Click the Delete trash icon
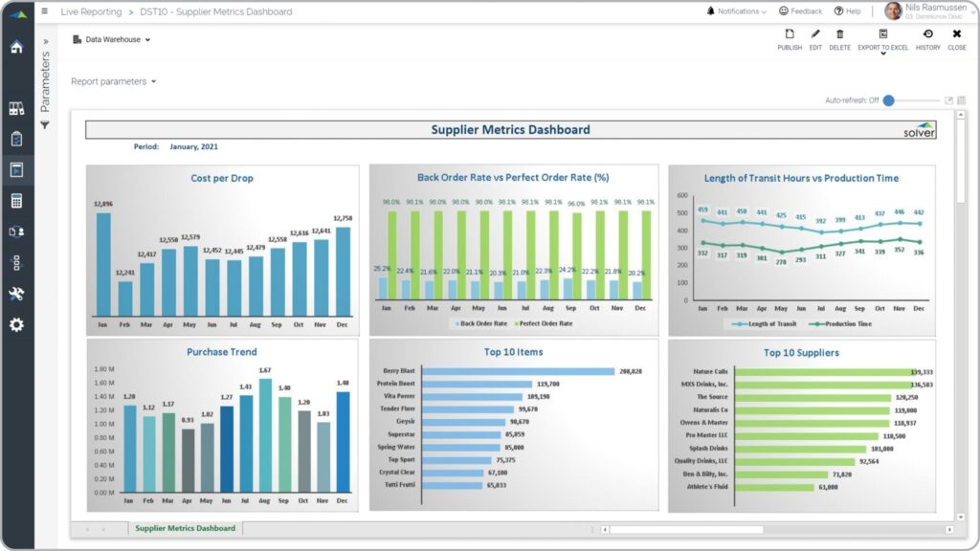The height and width of the screenshot is (551, 980). [838, 38]
